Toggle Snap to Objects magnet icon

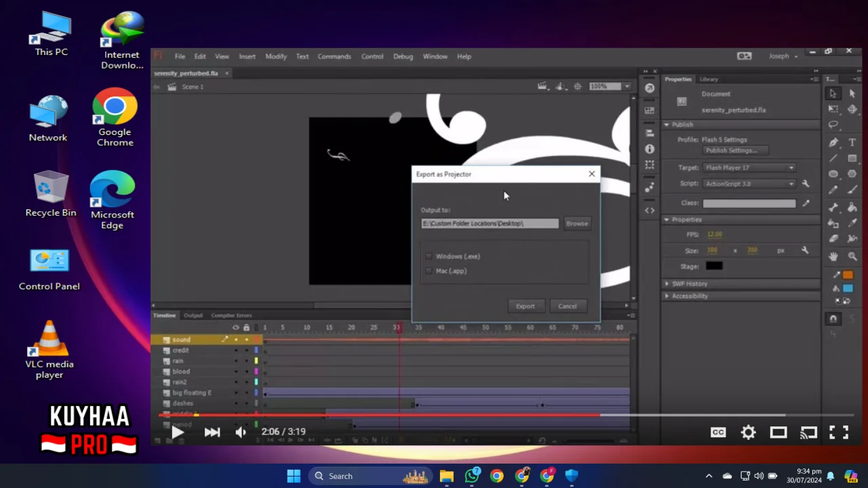click(833, 319)
